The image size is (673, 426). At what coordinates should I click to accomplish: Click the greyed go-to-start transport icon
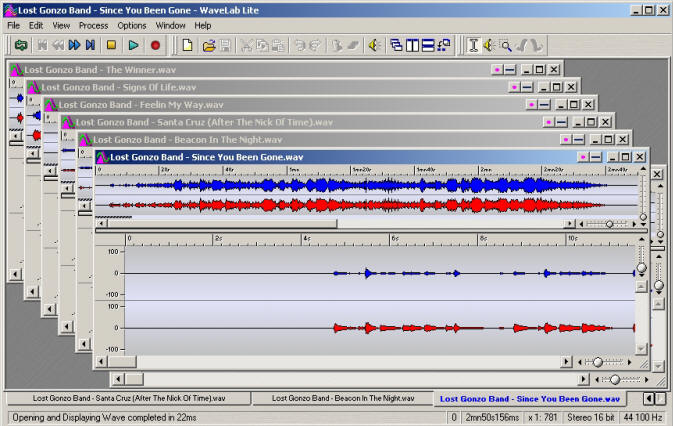point(42,45)
